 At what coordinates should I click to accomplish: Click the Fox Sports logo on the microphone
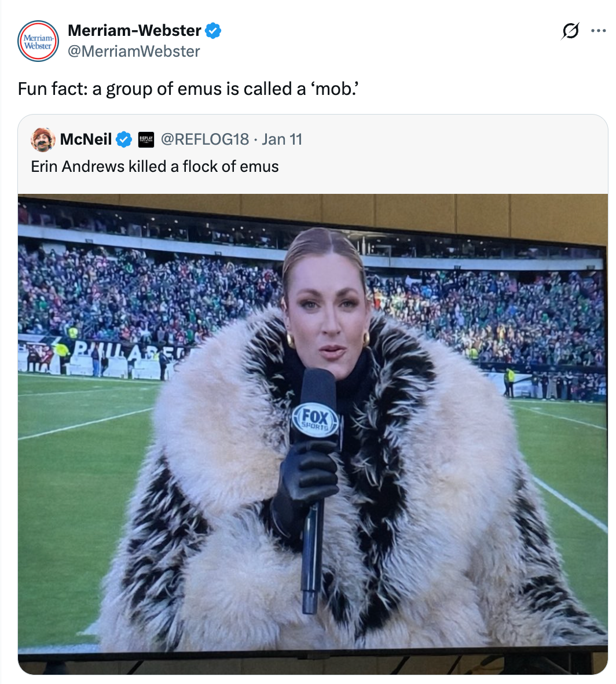315,419
